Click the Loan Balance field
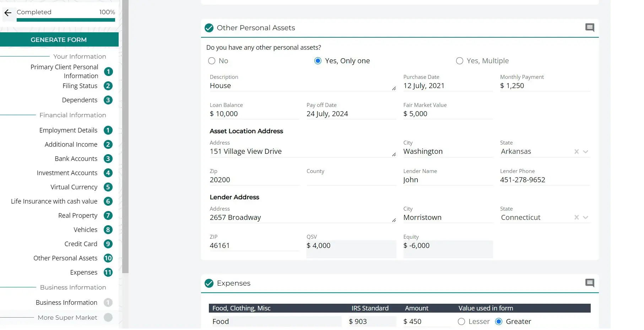644x330 pixels. point(254,114)
